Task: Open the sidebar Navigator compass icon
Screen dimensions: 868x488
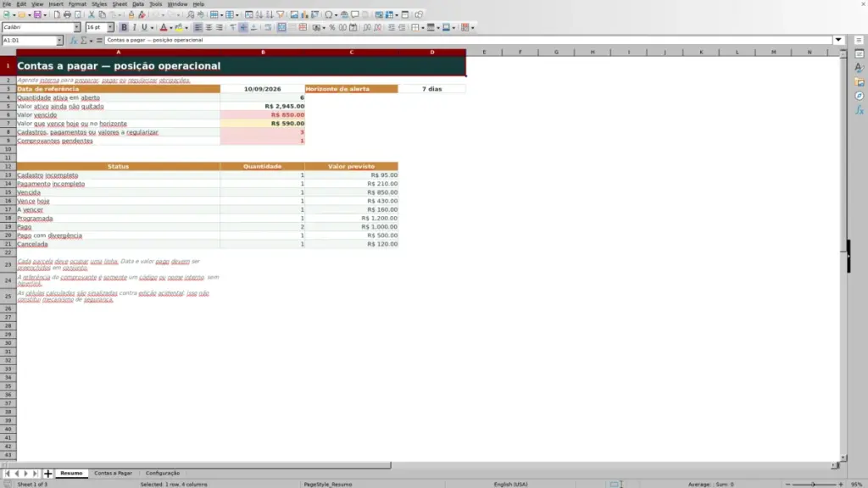Action: point(860,97)
